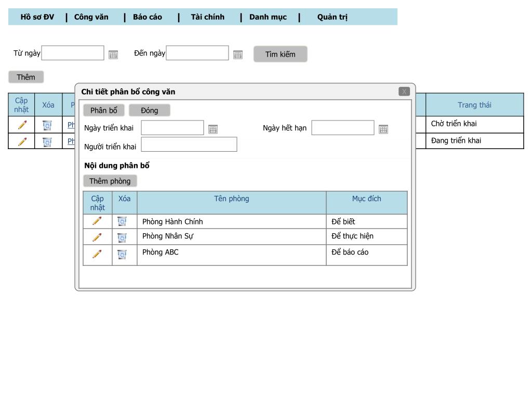
Task: Open calendar picker for Ngày hết hạn
Action: pyautogui.click(x=383, y=129)
